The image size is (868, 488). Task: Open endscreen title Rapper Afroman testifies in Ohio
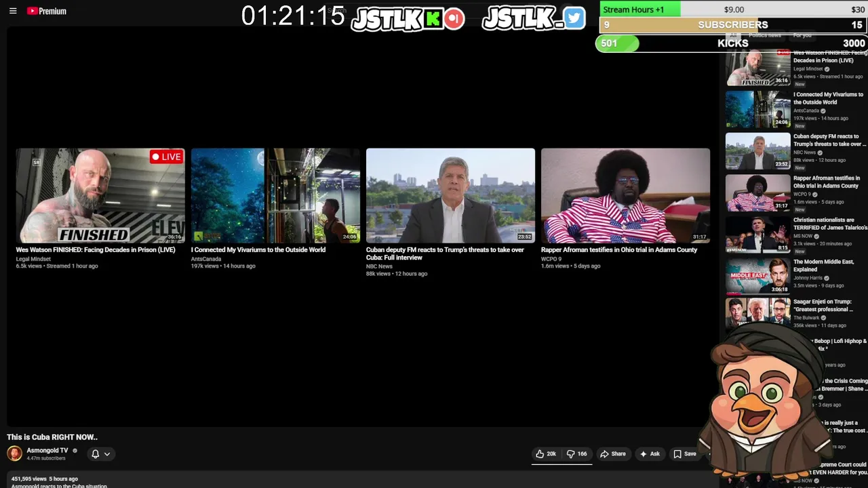[x=619, y=250]
